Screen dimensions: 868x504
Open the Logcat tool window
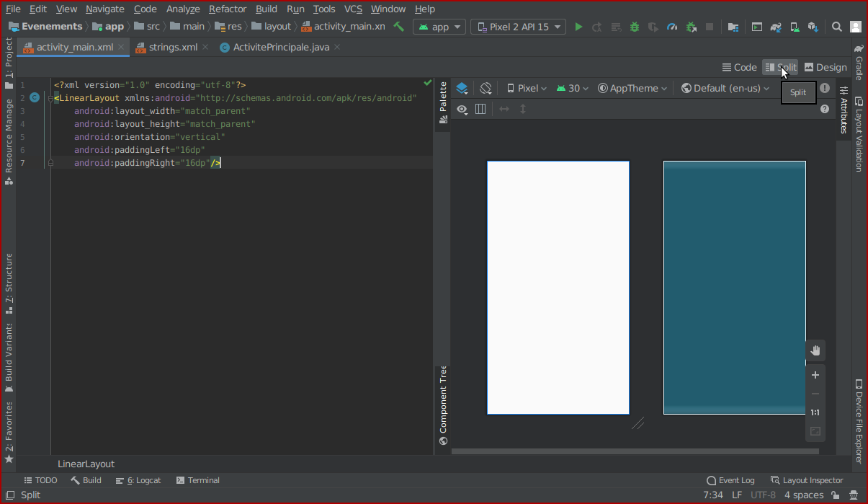coord(138,480)
